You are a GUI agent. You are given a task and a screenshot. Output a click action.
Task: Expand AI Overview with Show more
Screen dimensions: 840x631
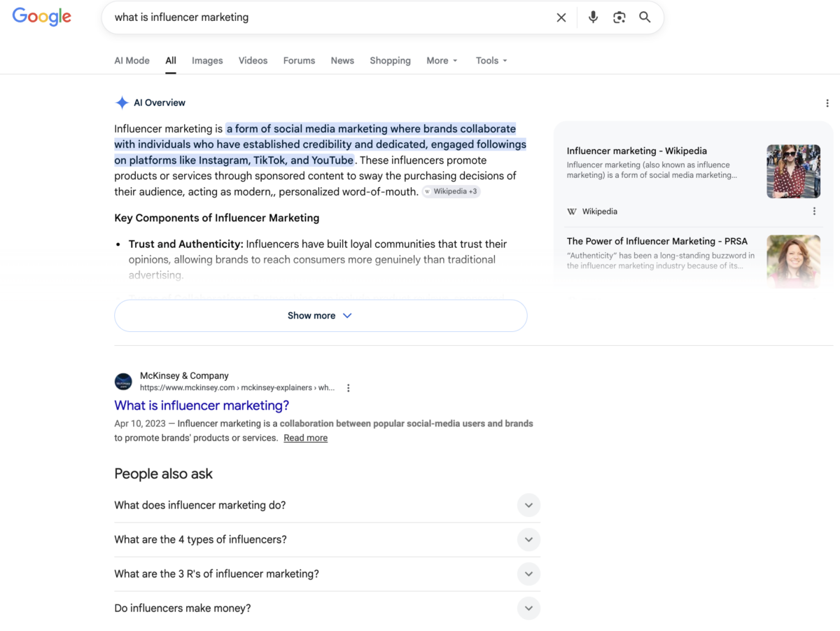[321, 316]
